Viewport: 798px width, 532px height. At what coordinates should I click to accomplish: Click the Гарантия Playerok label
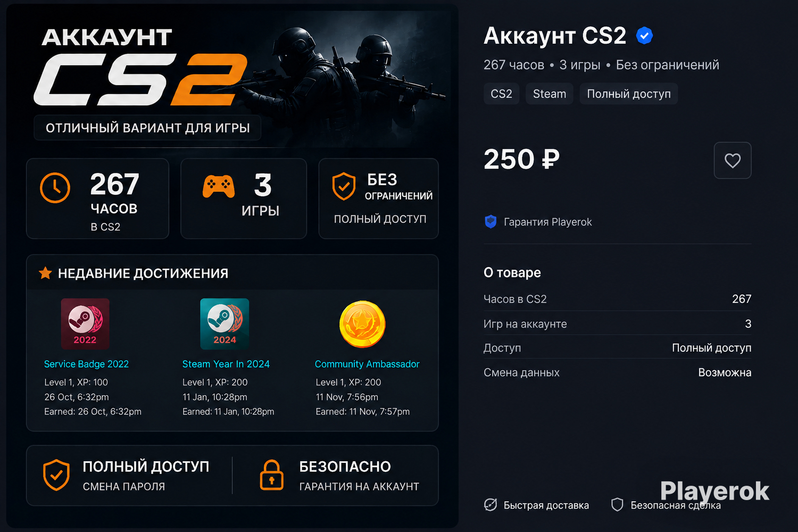[x=547, y=222]
